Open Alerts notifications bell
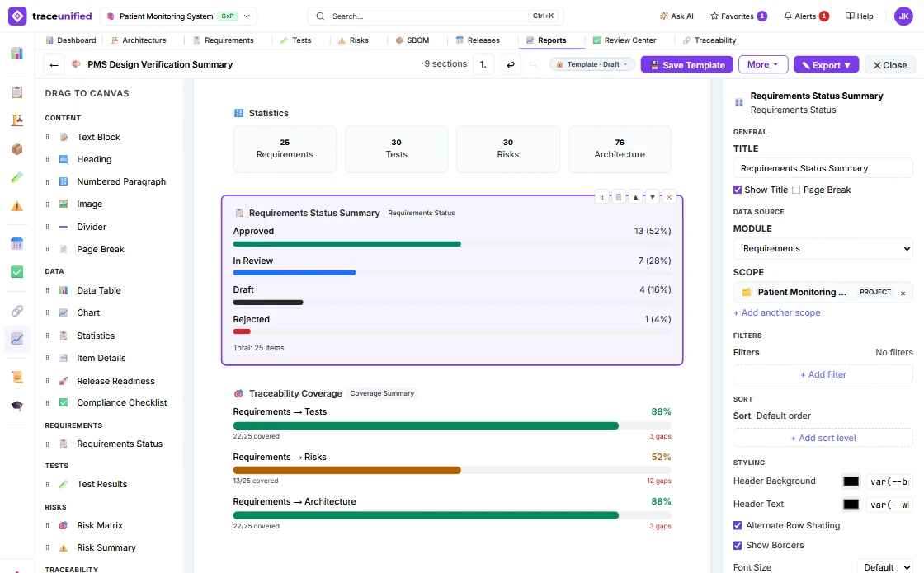This screenshot has height=573, width=924. (806, 16)
